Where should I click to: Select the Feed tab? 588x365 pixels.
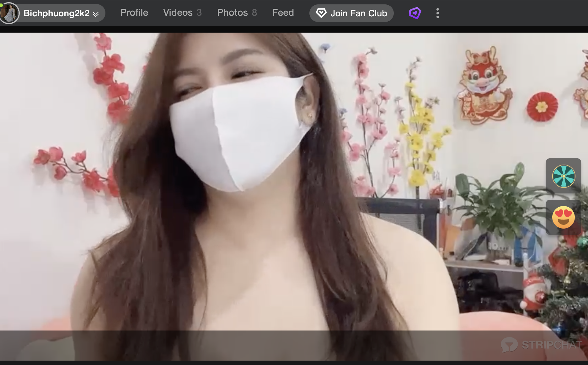(283, 13)
